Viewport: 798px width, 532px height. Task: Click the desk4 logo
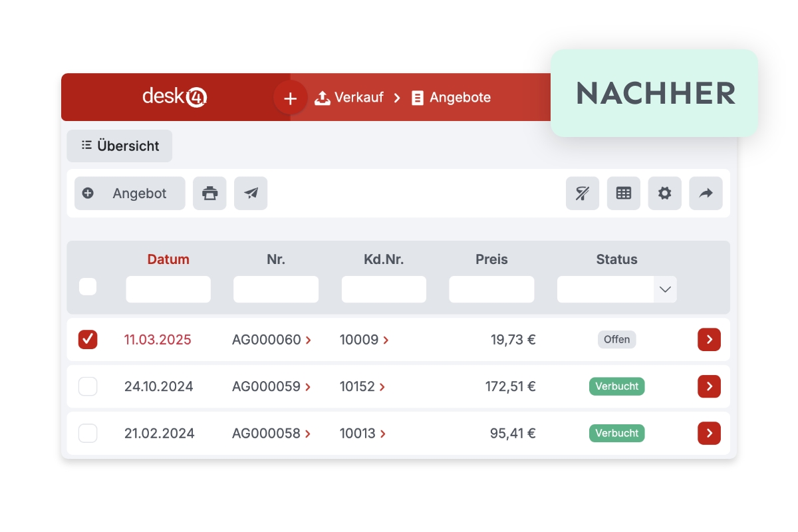tap(175, 97)
